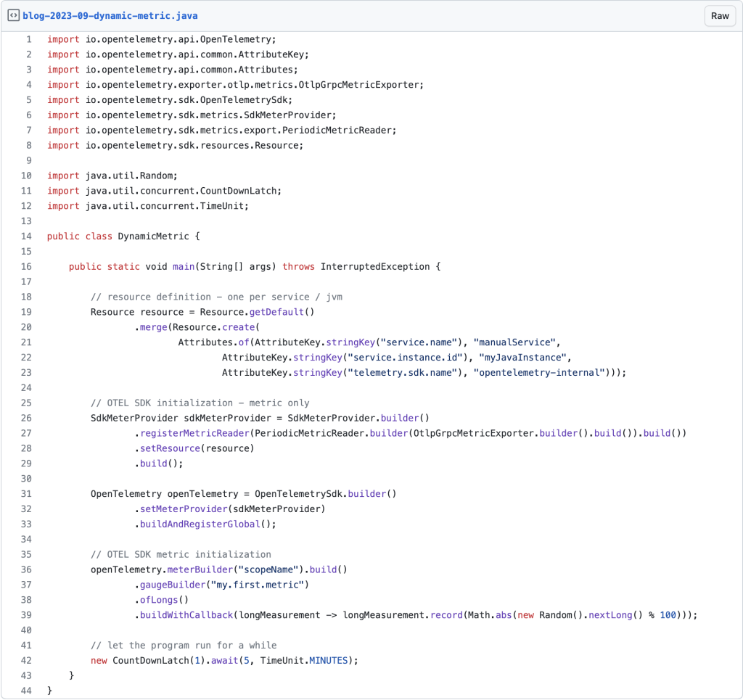Select line number 26 near SdkMeterProvider builder
The height and width of the screenshot is (700, 743).
pyautogui.click(x=25, y=418)
